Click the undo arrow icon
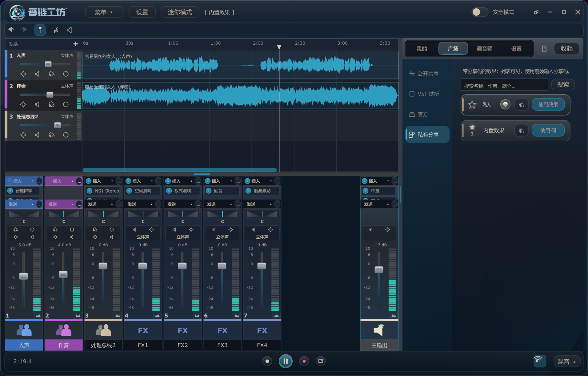This screenshot has width=588, height=376. tap(11, 30)
